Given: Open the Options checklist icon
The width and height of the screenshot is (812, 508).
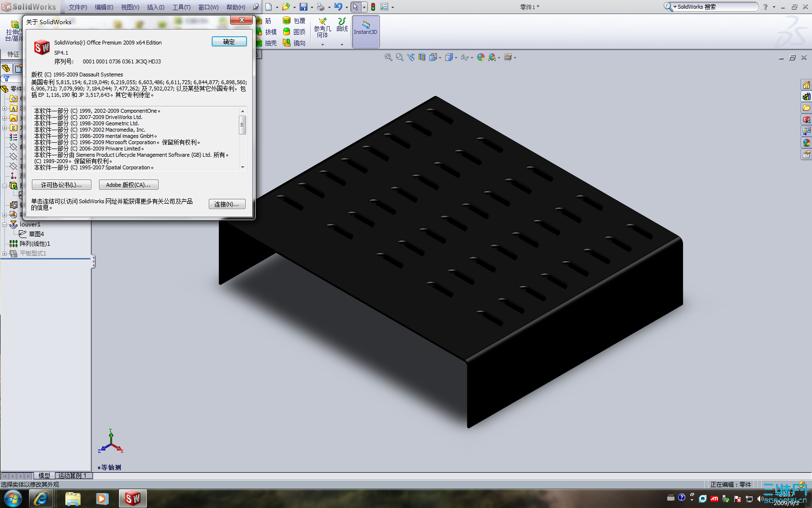Looking at the screenshot, I should tap(384, 7).
